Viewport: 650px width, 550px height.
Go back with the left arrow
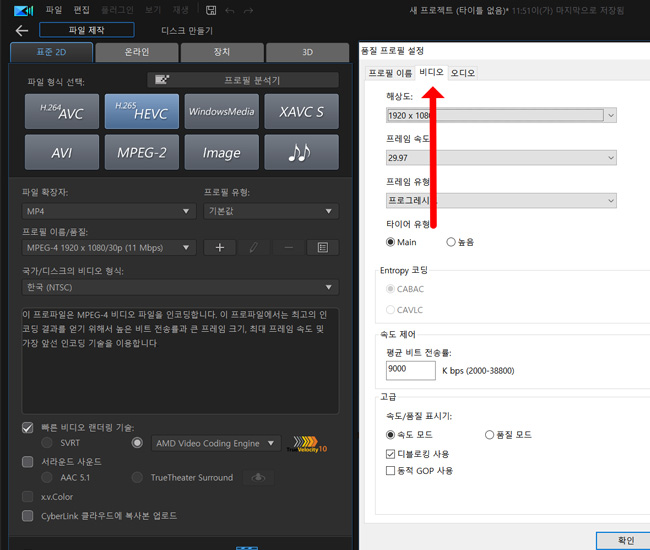(22, 30)
